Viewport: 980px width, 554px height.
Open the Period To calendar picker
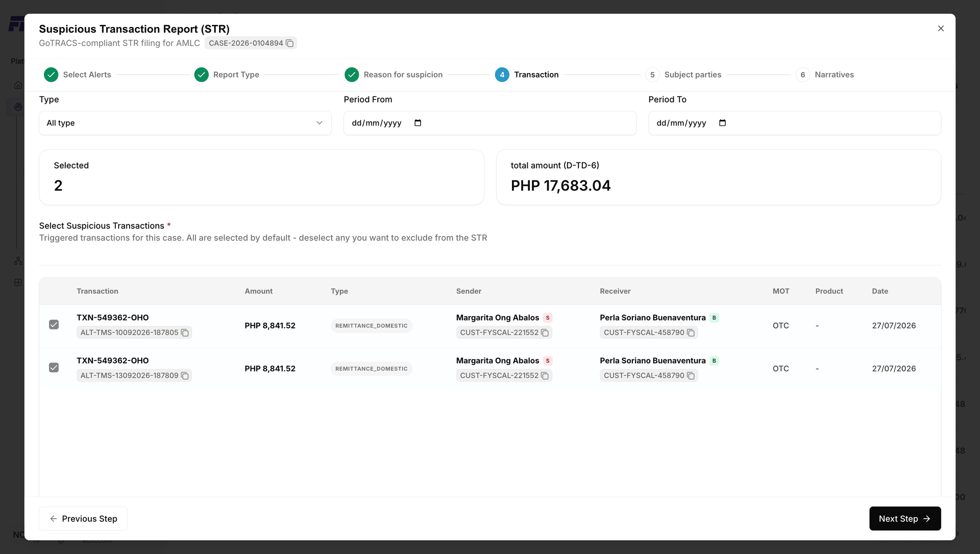(x=722, y=123)
